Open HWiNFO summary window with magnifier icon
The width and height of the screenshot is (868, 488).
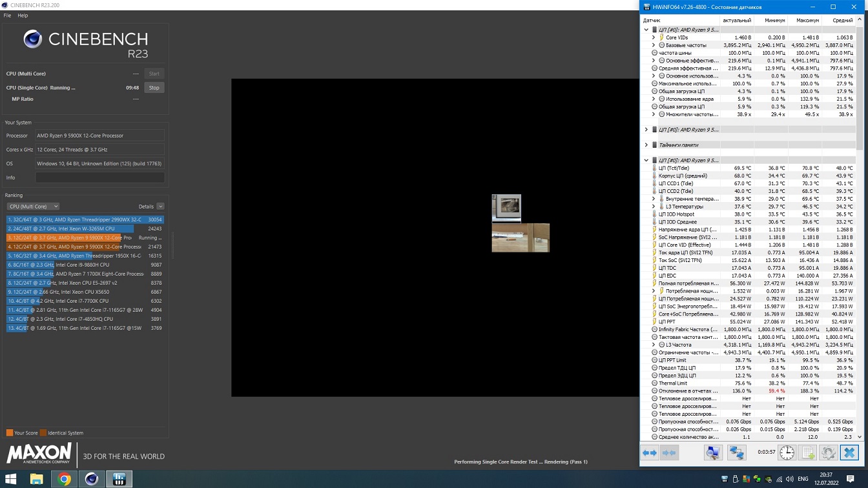pyautogui.click(x=712, y=452)
